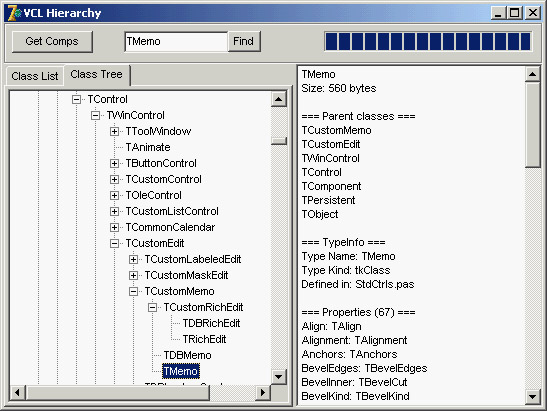547x411 pixels.
Task: Expand the TCommonCalendar node
Action: tap(114, 227)
